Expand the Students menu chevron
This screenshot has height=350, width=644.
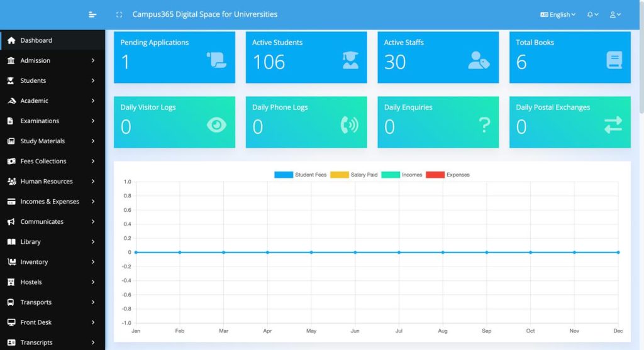(93, 80)
